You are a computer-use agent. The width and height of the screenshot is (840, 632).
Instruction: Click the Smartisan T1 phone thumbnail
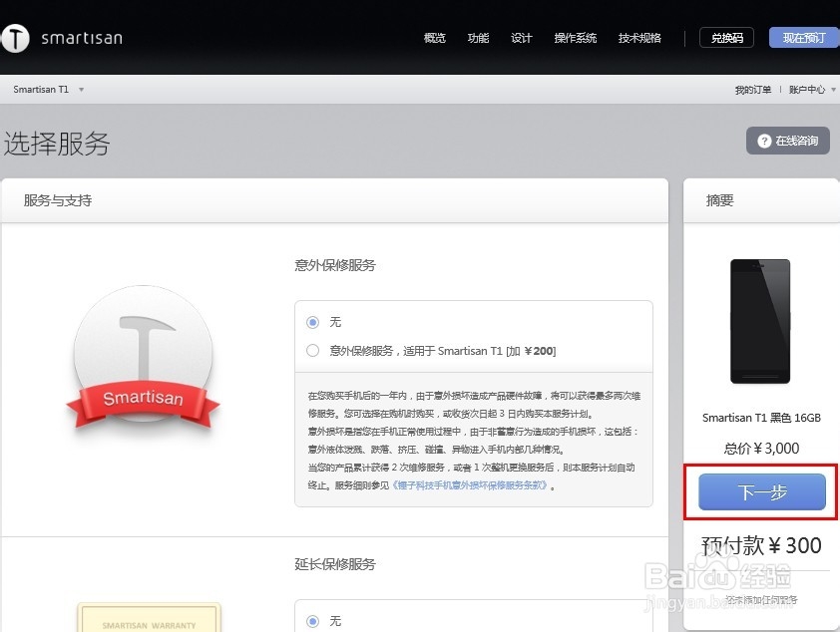761,321
